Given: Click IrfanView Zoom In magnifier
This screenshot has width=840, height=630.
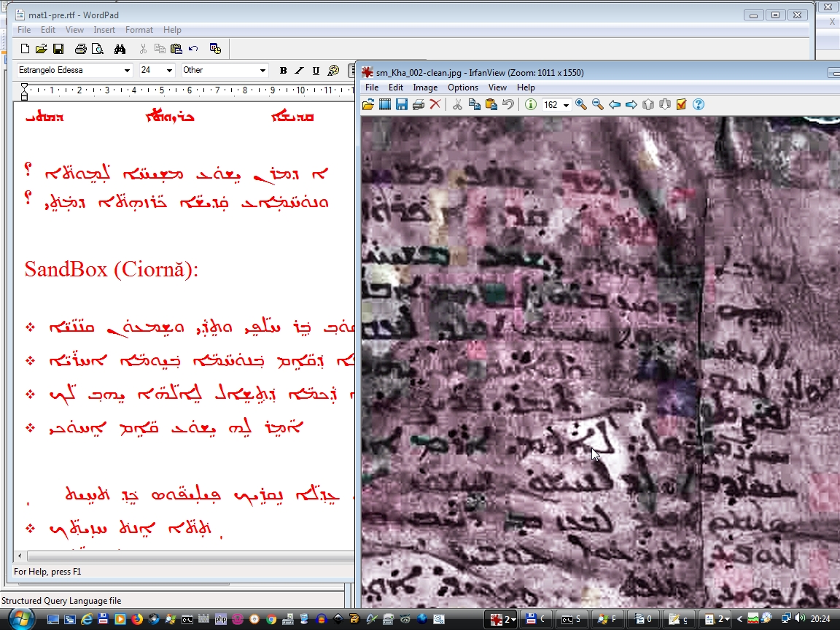Looking at the screenshot, I should (x=581, y=105).
